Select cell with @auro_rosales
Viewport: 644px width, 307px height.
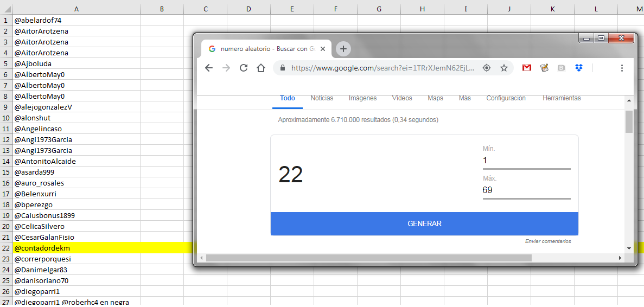click(x=76, y=183)
